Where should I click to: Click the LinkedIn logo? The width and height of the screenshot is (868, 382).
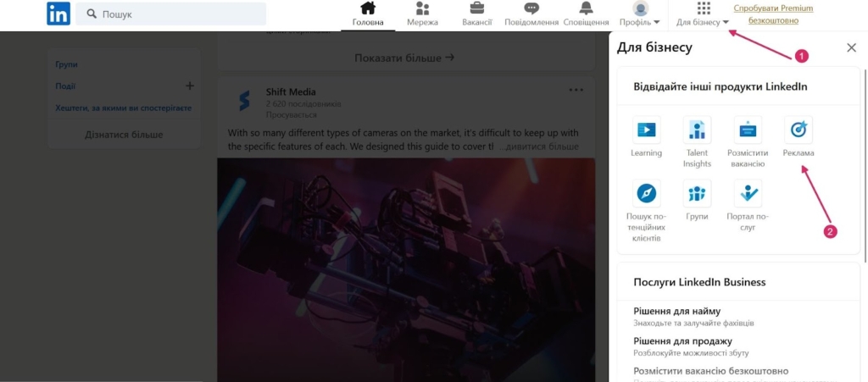coord(58,14)
